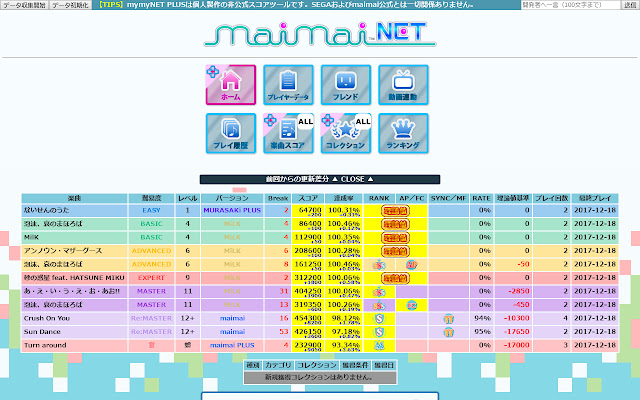Click the EXPERT difficulty cell
640x400 pixels.
pyautogui.click(x=151, y=278)
